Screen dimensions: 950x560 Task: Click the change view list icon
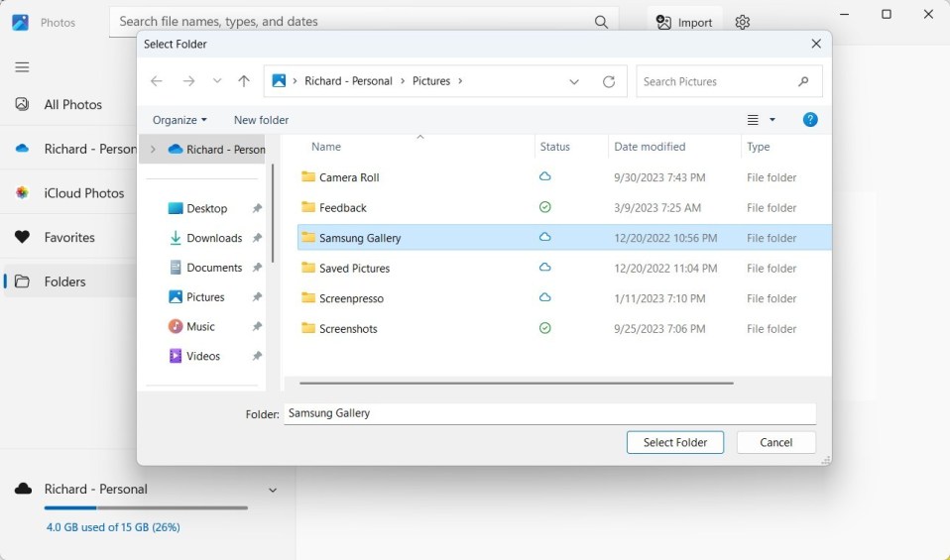point(753,120)
